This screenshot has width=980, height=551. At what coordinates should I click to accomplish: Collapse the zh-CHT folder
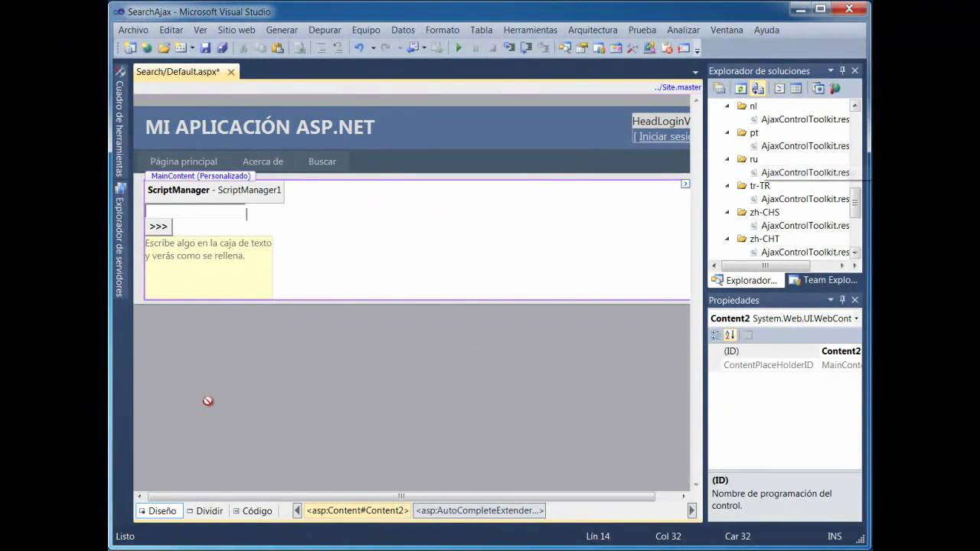point(727,239)
